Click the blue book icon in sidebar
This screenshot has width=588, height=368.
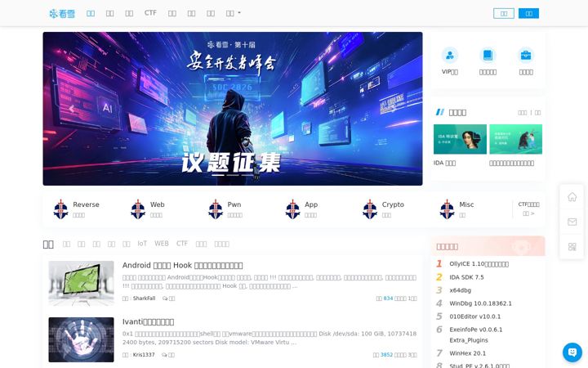[x=488, y=56]
